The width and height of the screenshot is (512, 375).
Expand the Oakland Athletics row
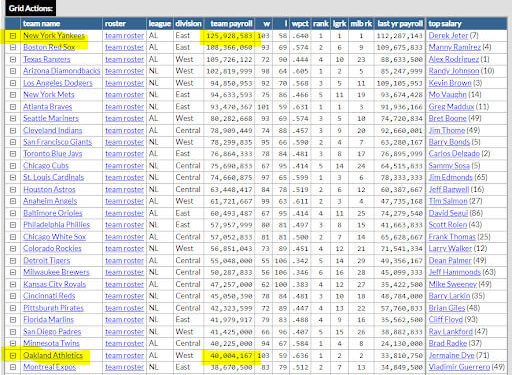click(x=13, y=356)
